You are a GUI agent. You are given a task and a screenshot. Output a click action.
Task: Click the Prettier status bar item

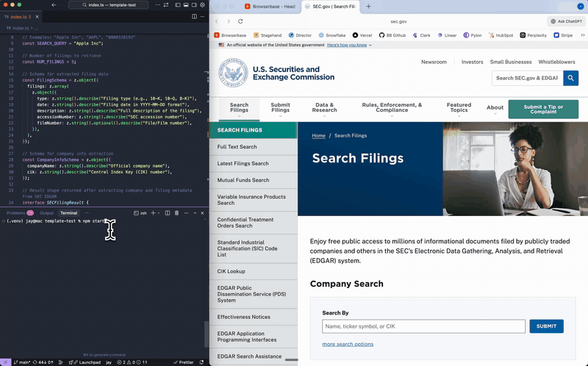[183, 362]
